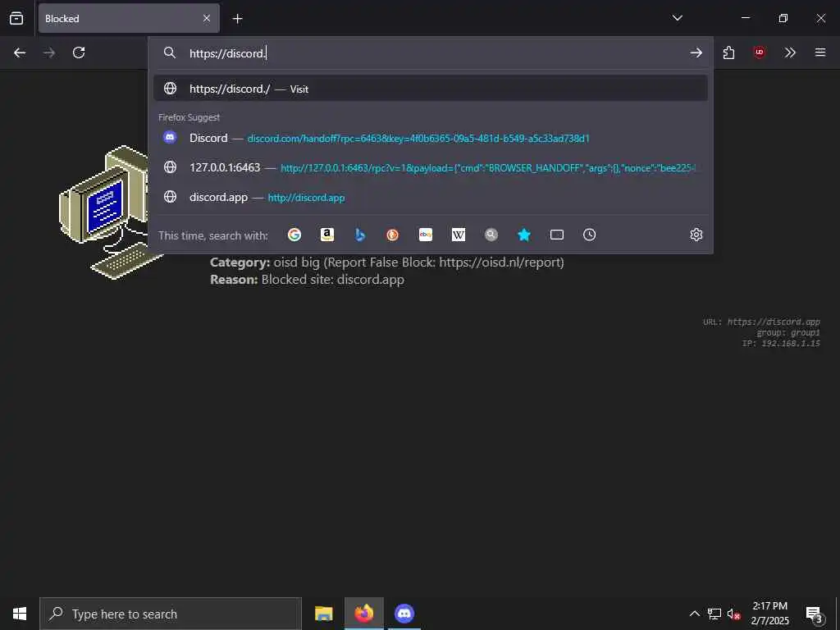Open the Extensions puzzle icon

click(x=728, y=52)
